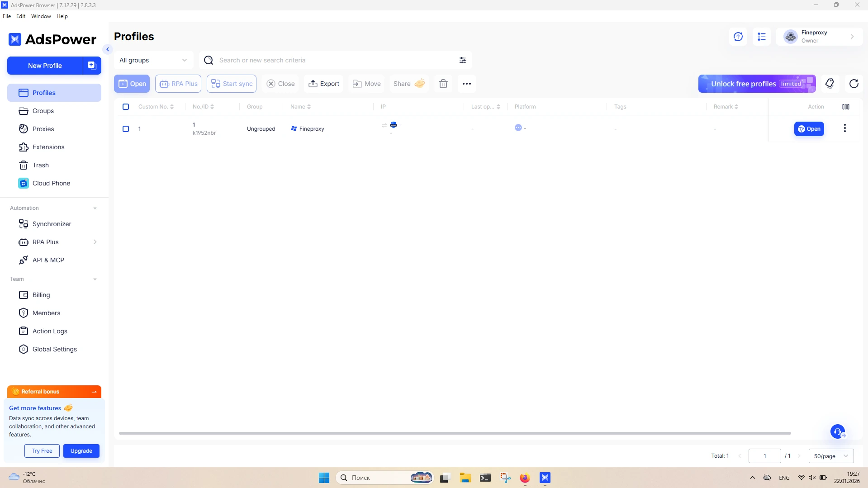Image resolution: width=868 pixels, height=488 pixels.
Task: Click the Unlock free profiles banner
Action: tap(757, 84)
